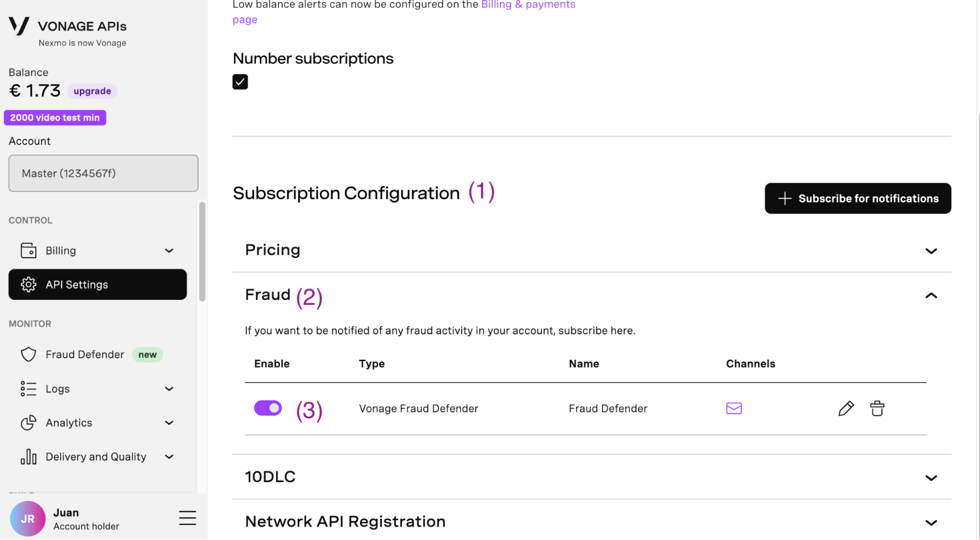Collapse the Fraud section
980x540 pixels.
click(x=930, y=295)
